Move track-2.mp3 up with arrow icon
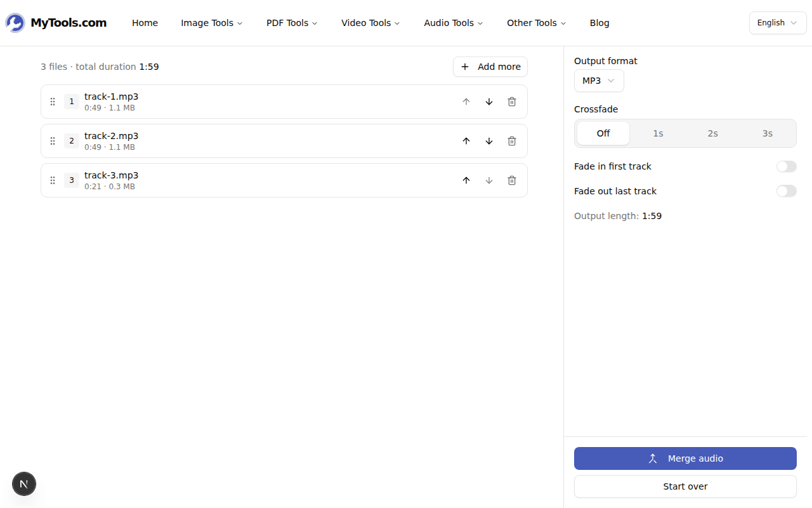812x508 pixels. (x=466, y=141)
